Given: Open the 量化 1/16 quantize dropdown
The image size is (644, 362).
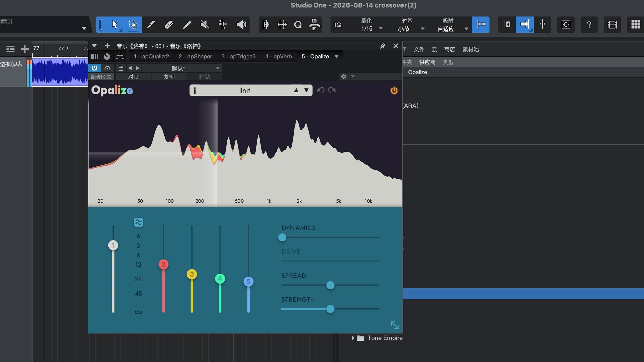Looking at the screenshot, I should [371, 25].
